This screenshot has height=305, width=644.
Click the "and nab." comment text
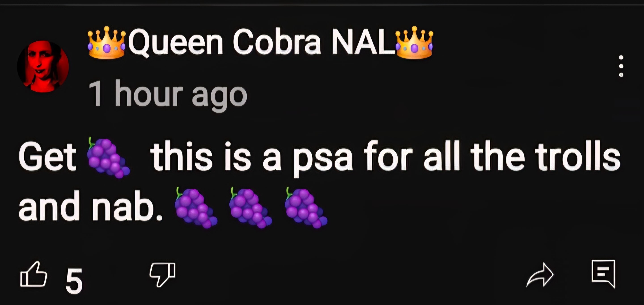pyautogui.click(x=90, y=206)
